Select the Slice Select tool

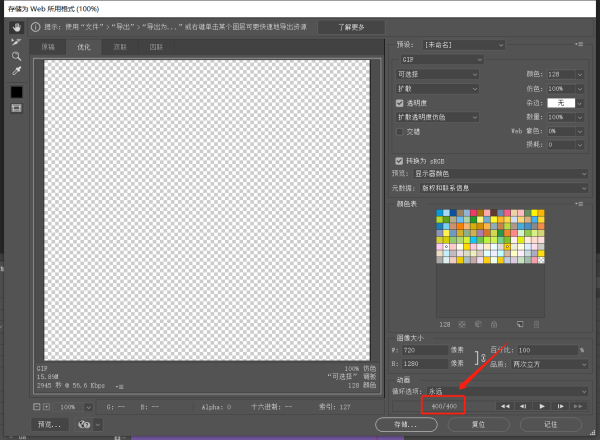pos(16,43)
